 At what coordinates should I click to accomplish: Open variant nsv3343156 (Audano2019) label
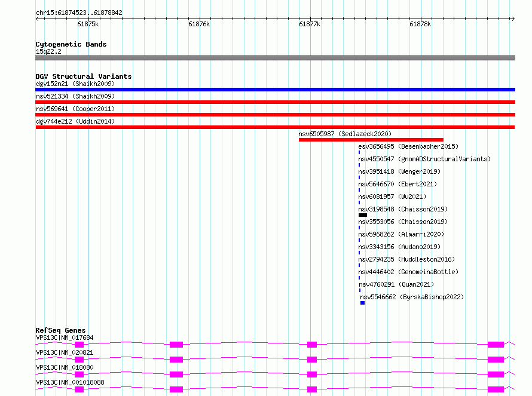[x=399, y=247]
